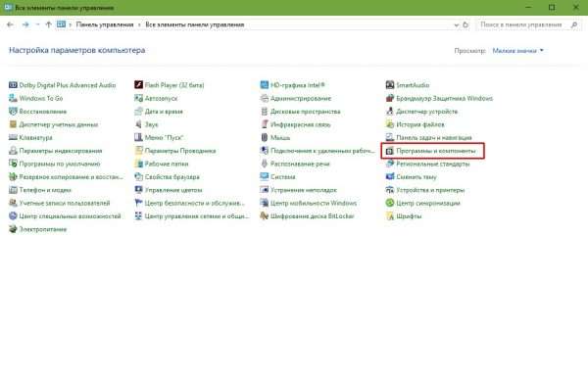Click the SmartAudio icon
Screen dimensions: 588x377
[x=390, y=85]
